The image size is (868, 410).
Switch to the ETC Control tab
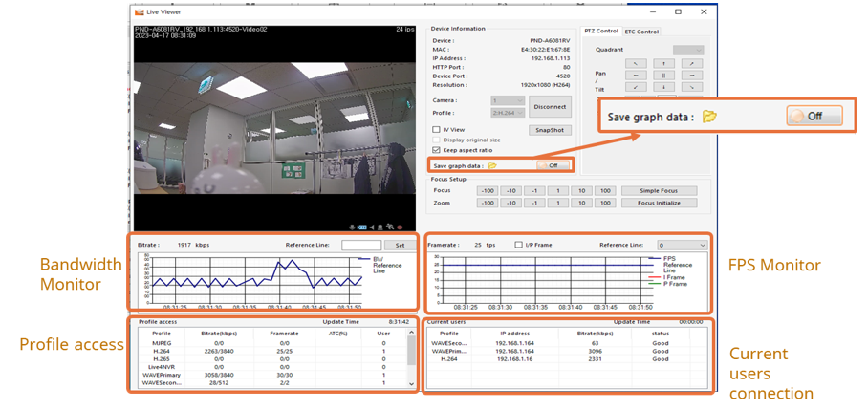[x=641, y=32]
